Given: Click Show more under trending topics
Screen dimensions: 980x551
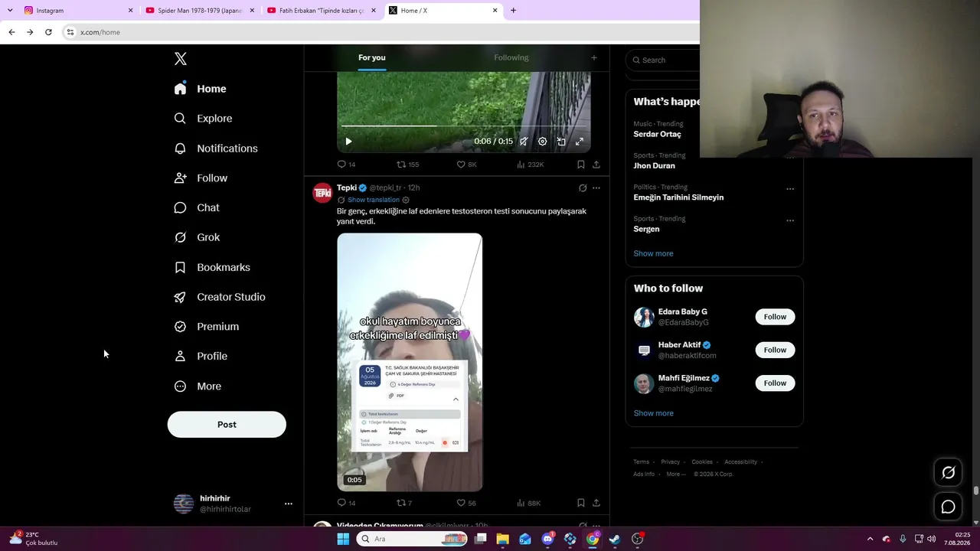Looking at the screenshot, I should point(653,253).
